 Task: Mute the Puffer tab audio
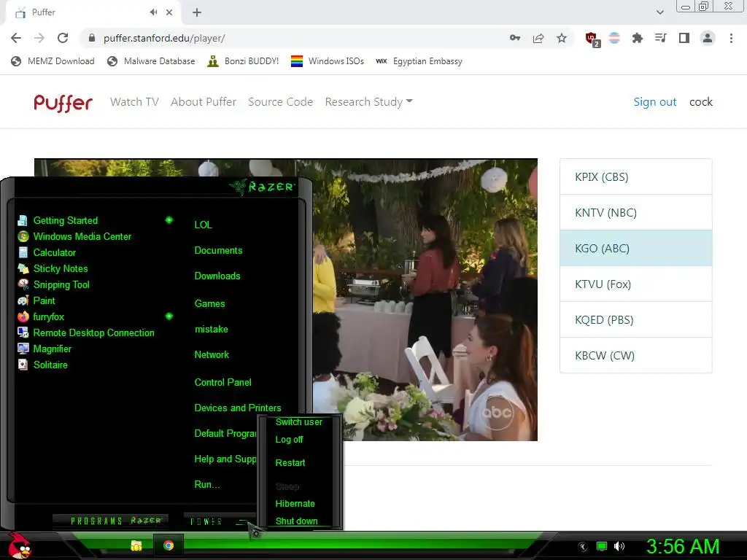(x=153, y=12)
